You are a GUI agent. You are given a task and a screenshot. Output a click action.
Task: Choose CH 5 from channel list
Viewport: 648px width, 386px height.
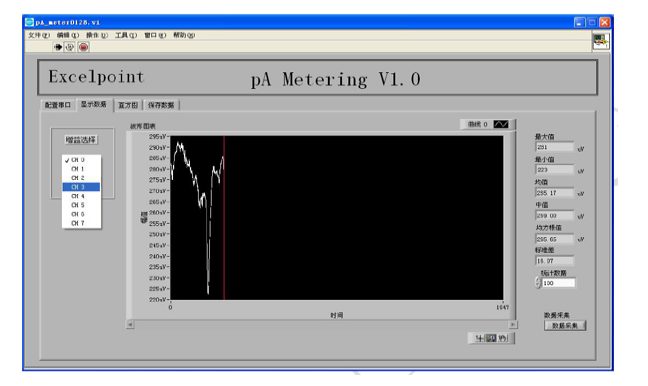pyautogui.click(x=81, y=205)
